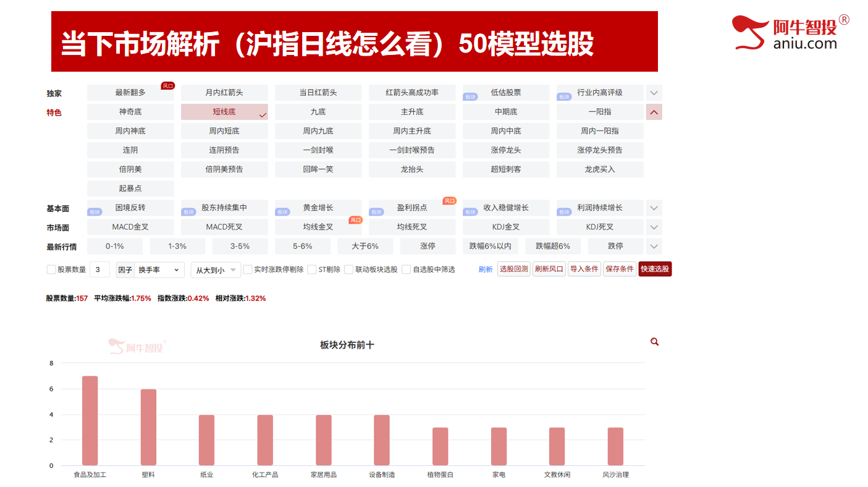Select the 跌幅超6% filter
The height and width of the screenshot is (487, 868).
pyautogui.click(x=553, y=246)
